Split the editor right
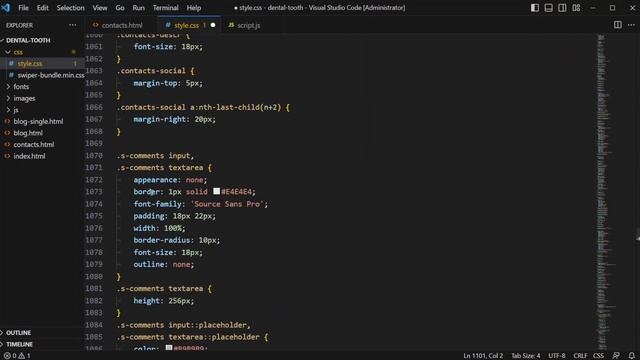This screenshot has width=640, height=360. [618, 25]
